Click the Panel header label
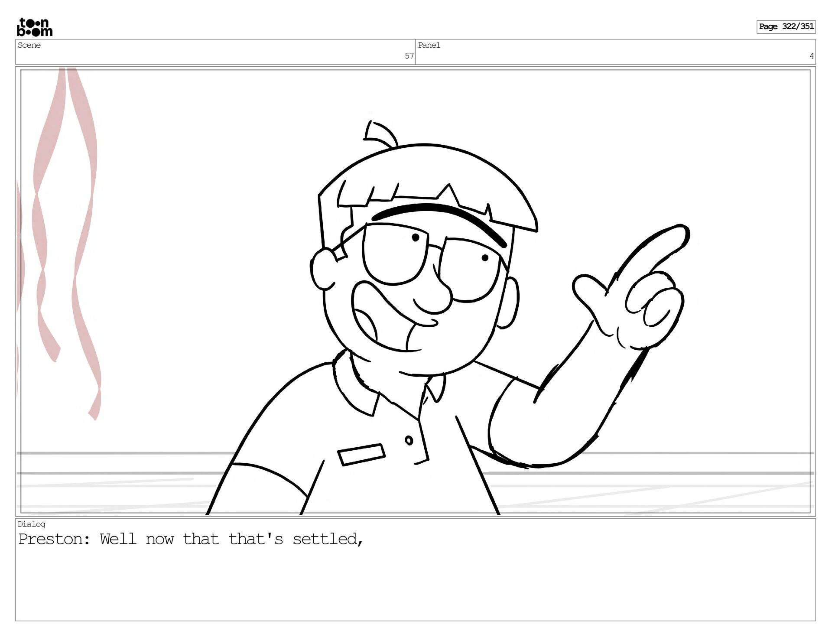This screenshot has width=832, height=644. [429, 45]
